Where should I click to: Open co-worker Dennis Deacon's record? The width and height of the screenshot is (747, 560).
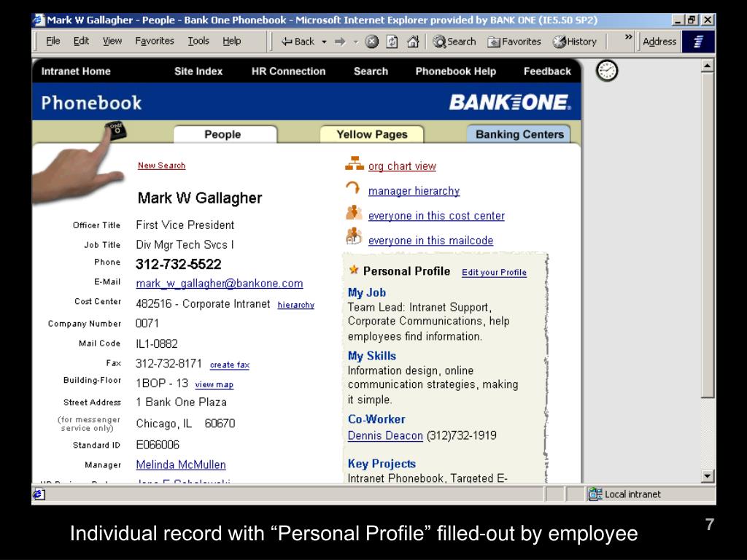pyautogui.click(x=385, y=436)
